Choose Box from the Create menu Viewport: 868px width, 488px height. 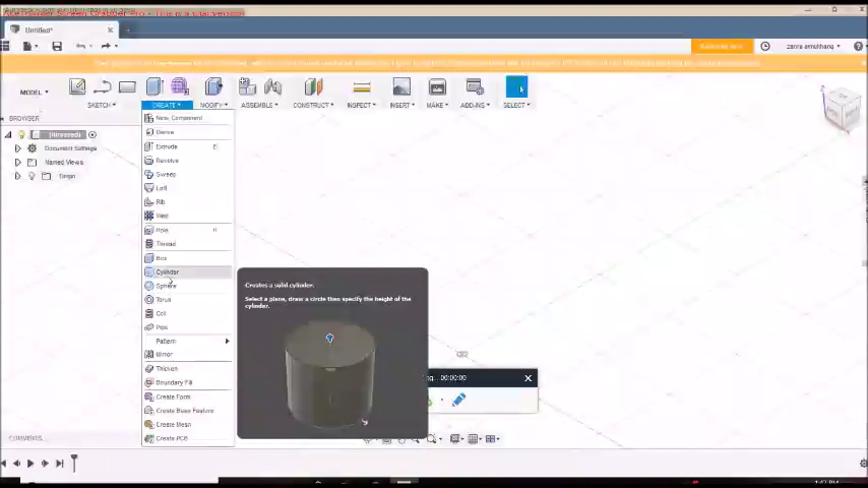(x=188, y=258)
